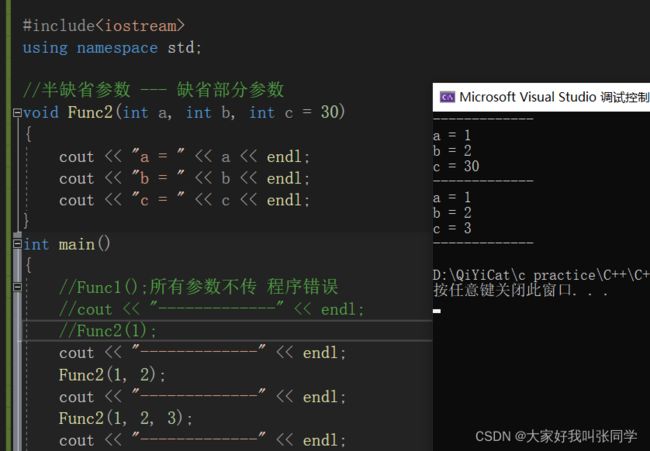Click the #include<iostream> line

[x=104, y=26]
